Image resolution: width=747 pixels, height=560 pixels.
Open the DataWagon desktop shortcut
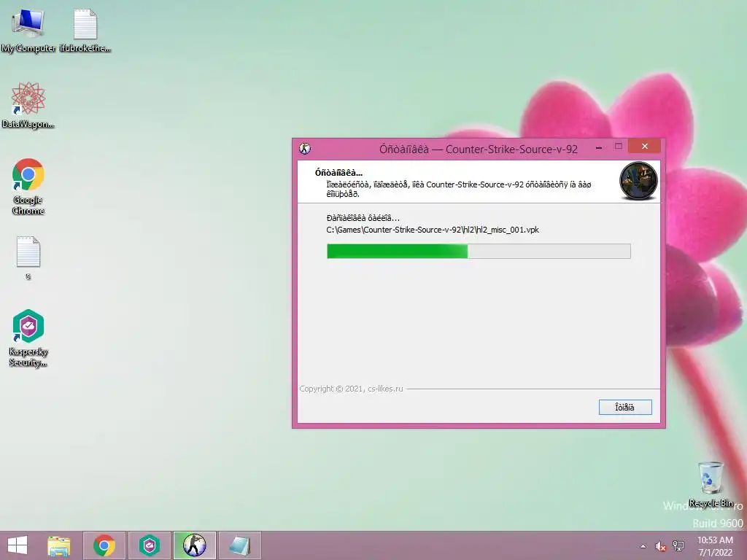(x=28, y=105)
